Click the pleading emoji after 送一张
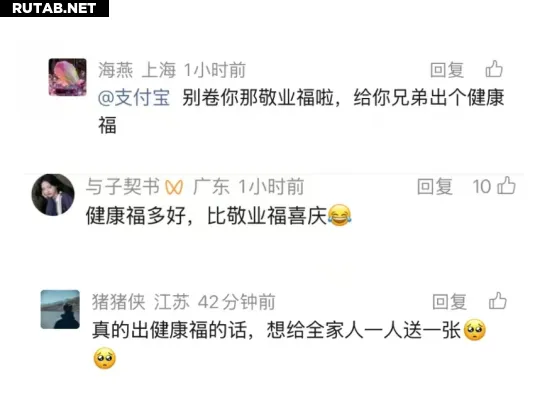Screen dimensions: 552x400 point(475,330)
